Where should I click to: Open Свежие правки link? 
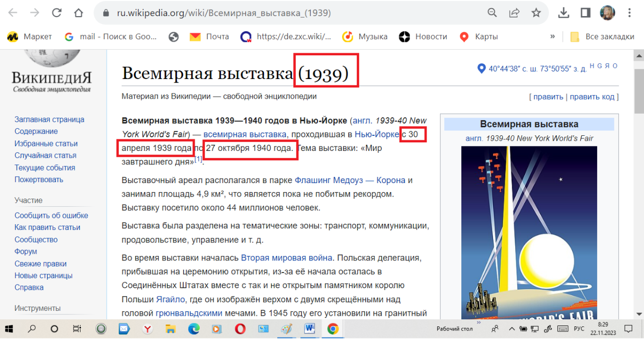40,264
